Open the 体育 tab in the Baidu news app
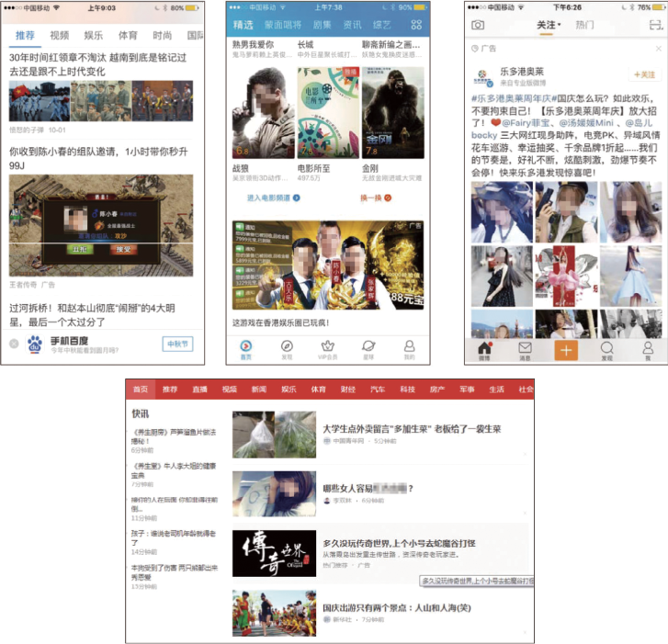 point(128,35)
